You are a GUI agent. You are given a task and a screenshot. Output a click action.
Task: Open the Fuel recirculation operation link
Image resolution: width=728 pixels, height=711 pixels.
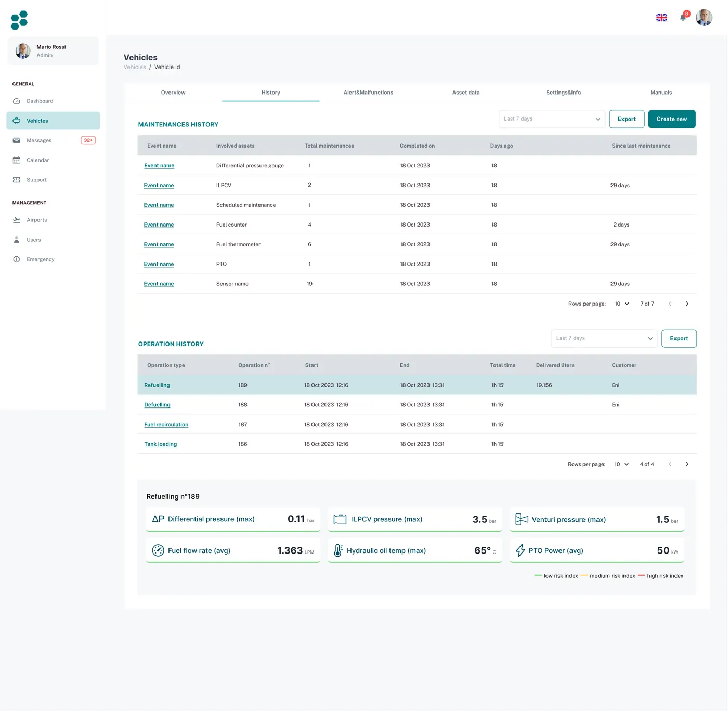[x=166, y=425]
